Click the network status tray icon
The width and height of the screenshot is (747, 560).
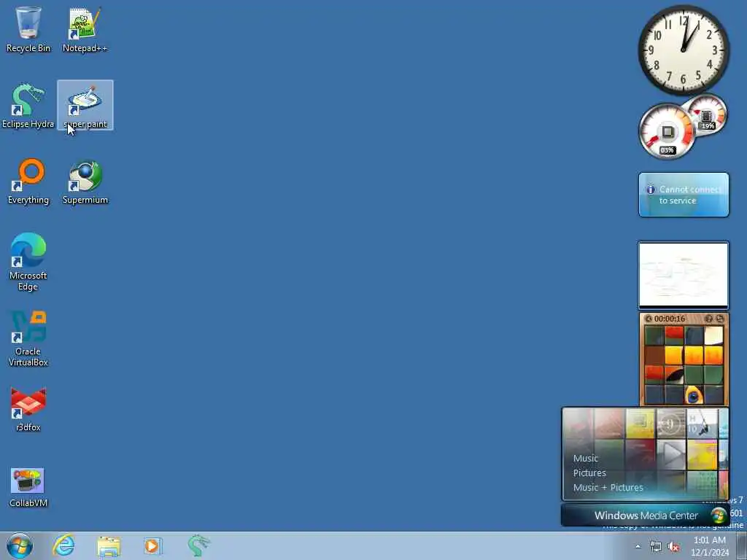pos(656,547)
